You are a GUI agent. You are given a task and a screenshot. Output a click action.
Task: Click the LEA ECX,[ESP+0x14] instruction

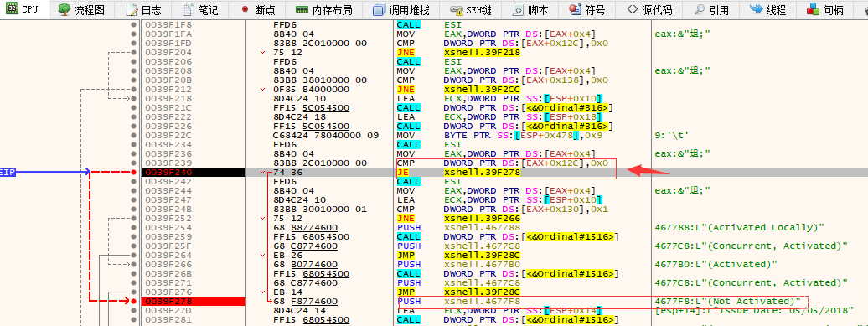coord(500,311)
